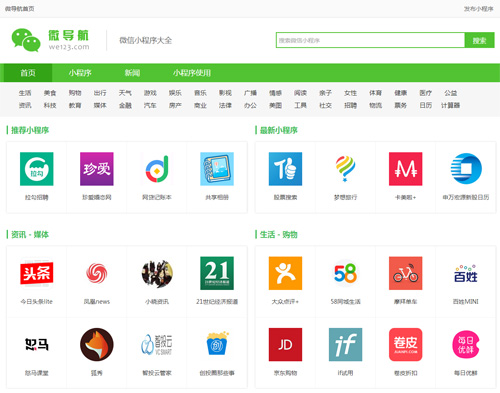The width and height of the screenshot is (500, 393).
Task: Open the round 小晓资讯 photo icon
Action: [157, 273]
